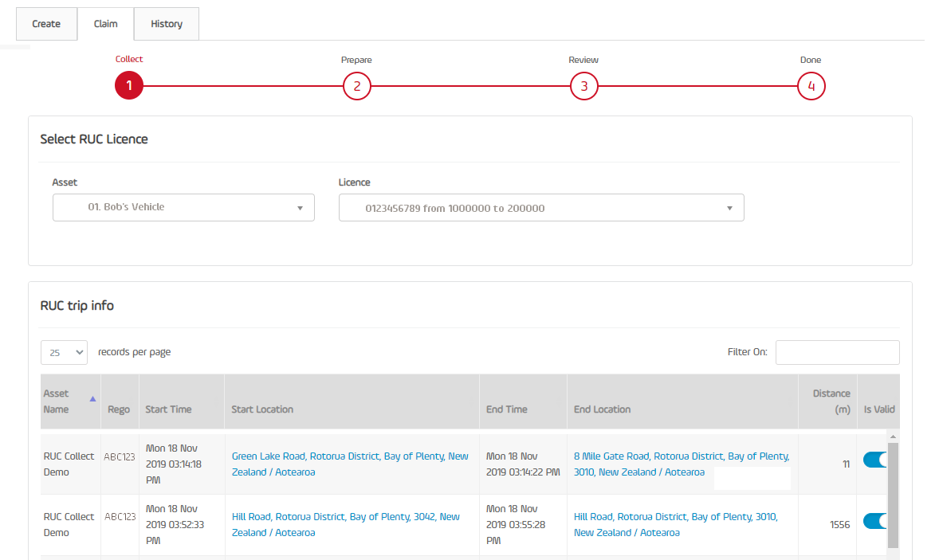Image resolution: width=939 pixels, height=560 pixels.
Task: Go to step 4 Done circle
Action: coord(811,86)
